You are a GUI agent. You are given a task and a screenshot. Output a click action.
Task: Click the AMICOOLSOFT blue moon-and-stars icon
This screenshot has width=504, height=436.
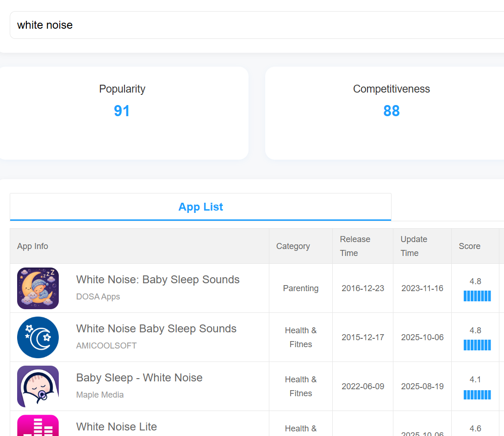(38, 337)
